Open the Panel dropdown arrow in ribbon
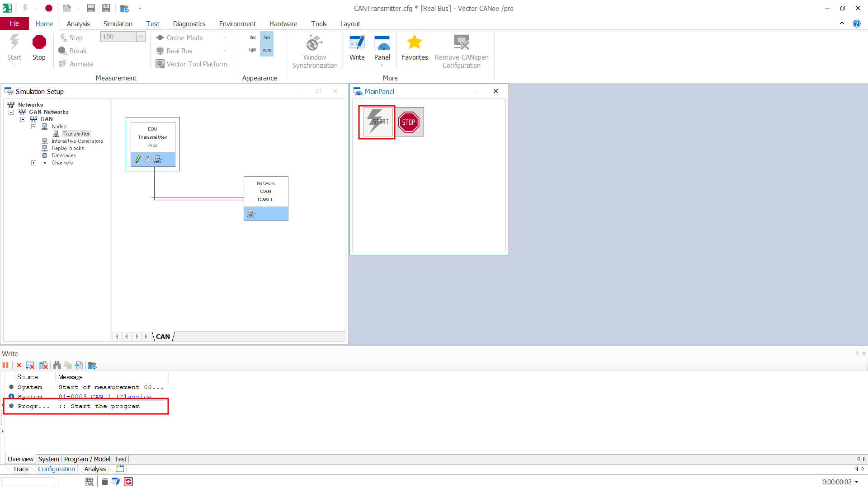 382,66
